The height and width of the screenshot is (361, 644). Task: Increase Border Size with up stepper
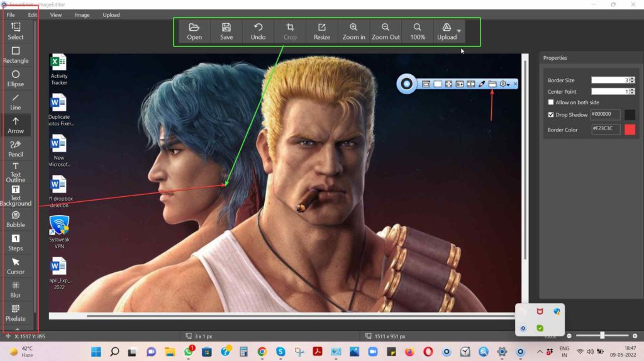632,79
